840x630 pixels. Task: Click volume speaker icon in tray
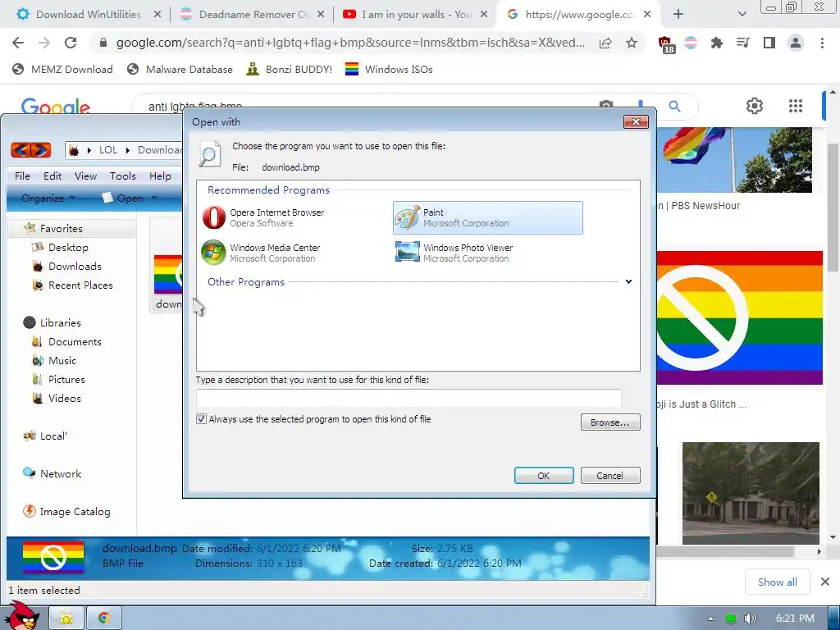(x=750, y=619)
